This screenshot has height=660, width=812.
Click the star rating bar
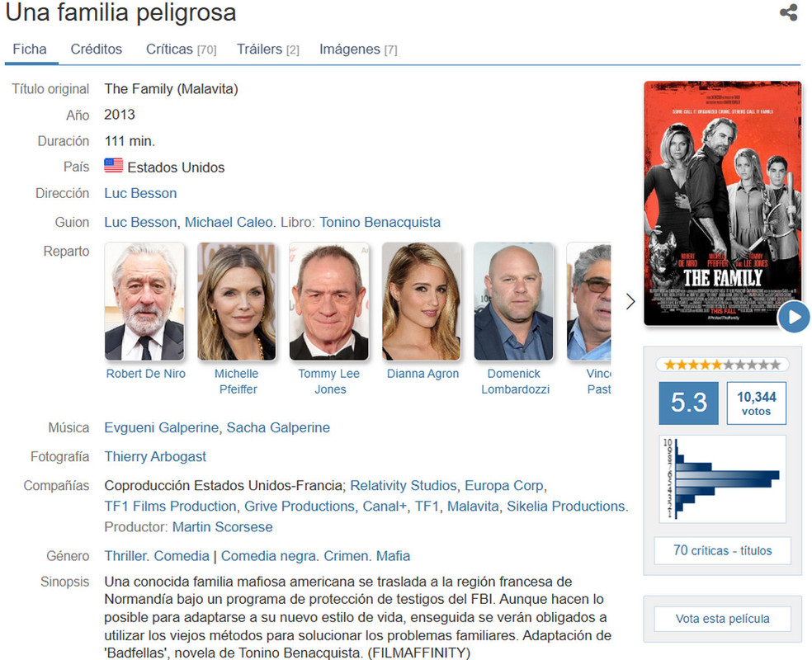click(x=722, y=365)
